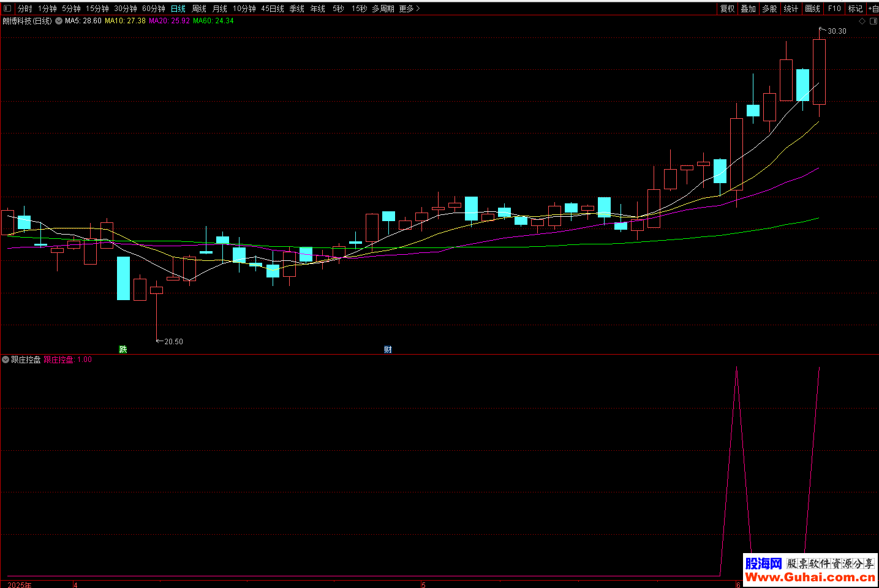
Task: Click the latest candlestick reaching 30.30
Action: tap(819, 72)
